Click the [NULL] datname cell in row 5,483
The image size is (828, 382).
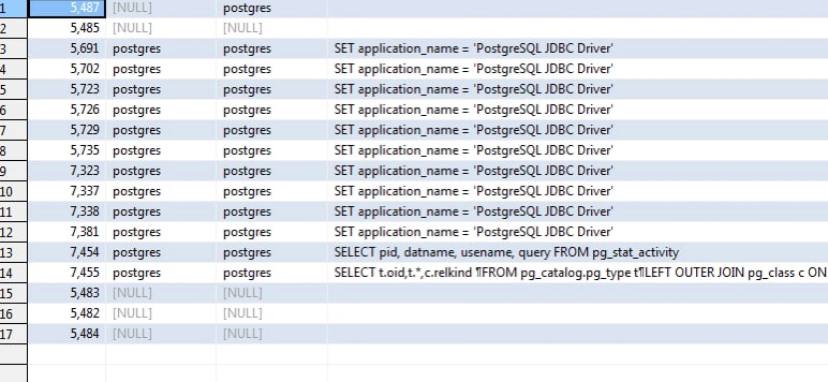(x=161, y=293)
